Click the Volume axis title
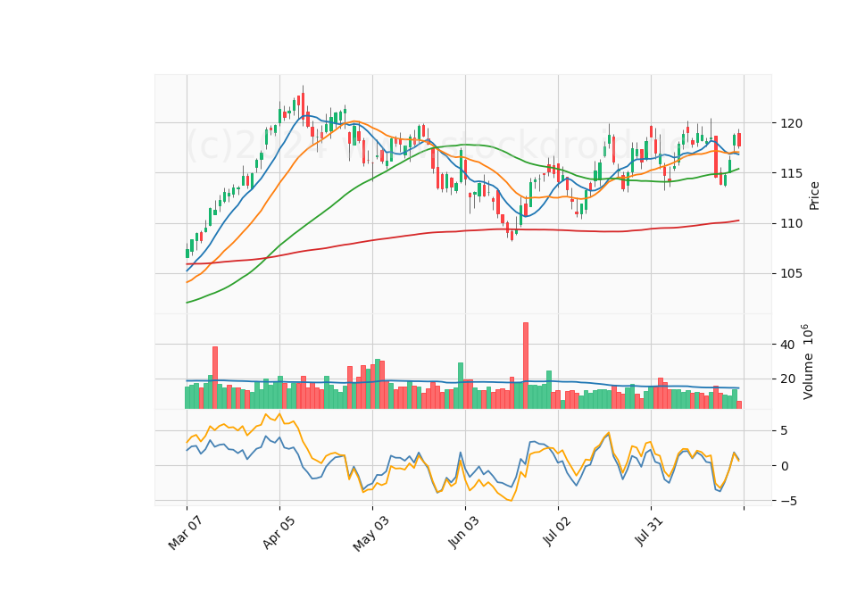Screen dimensions: 857x616 pos(807,362)
